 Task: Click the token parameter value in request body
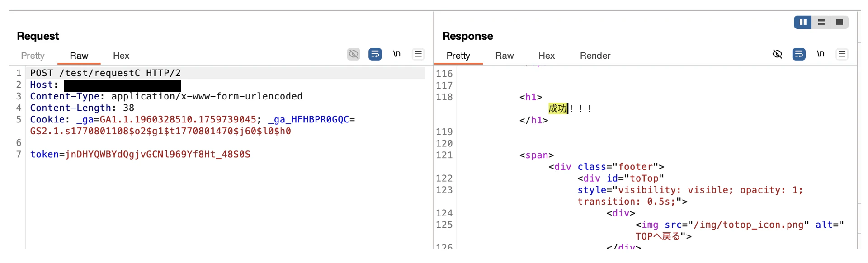click(158, 155)
